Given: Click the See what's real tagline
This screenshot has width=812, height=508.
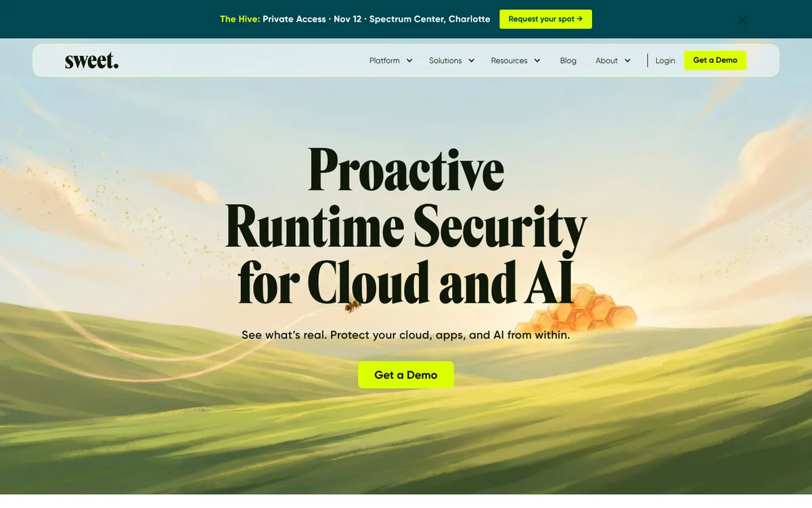Looking at the screenshot, I should point(406,335).
